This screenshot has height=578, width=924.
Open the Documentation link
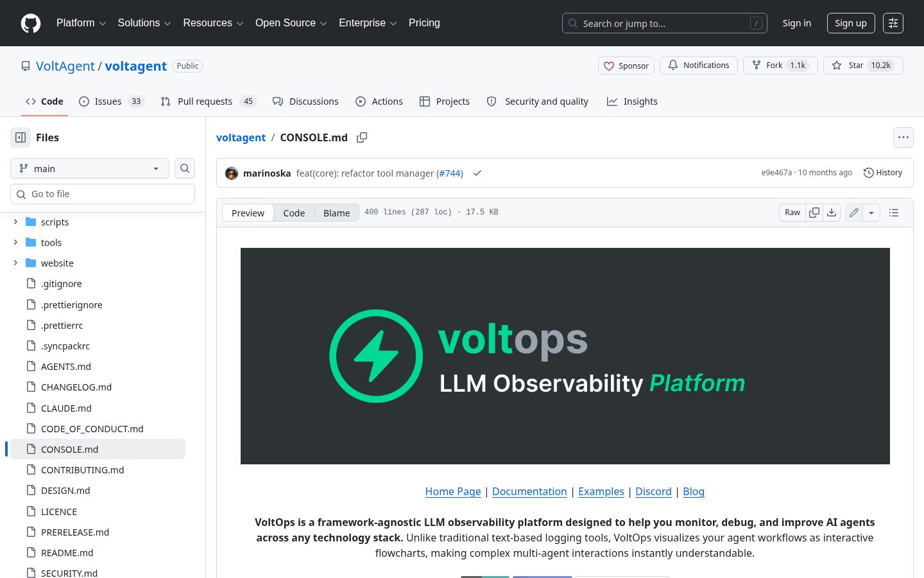tap(529, 491)
